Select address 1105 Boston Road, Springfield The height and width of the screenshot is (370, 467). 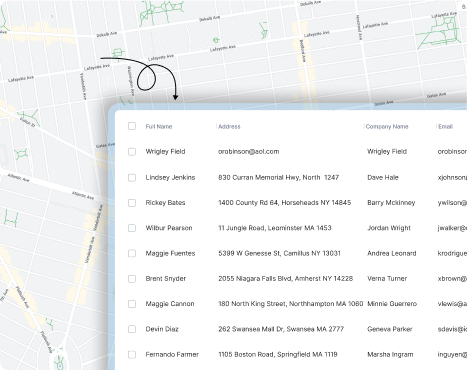click(x=278, y=354)
